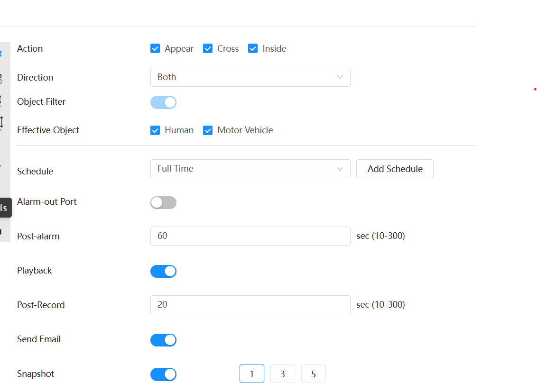The height and width of the screenshot is (392, 537).
Task: Uncheck the Cross action checkbox
Action: 208,48
